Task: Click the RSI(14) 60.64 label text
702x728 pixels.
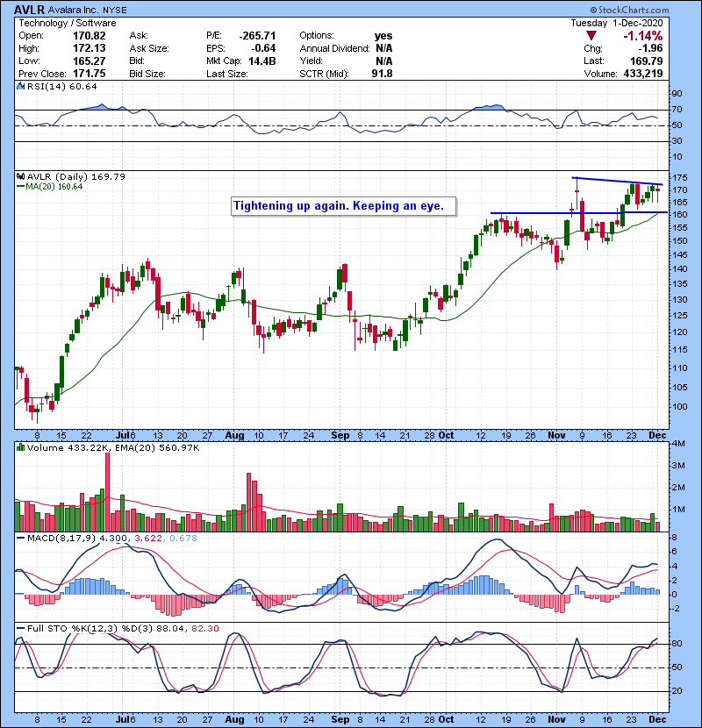Action: point(61,86)
